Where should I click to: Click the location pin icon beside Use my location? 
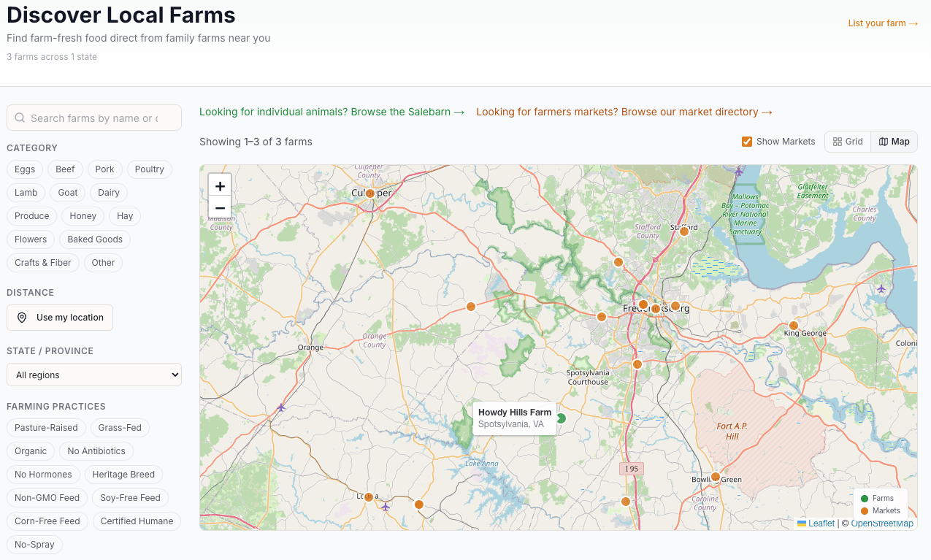point(22,318)
